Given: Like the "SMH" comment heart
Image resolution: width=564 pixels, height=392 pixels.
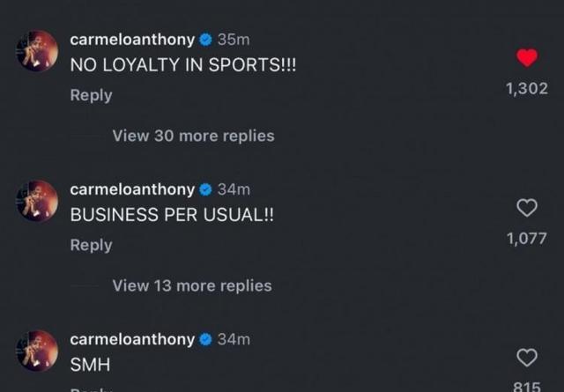Looking at the screenshot, I should (527, 358).
